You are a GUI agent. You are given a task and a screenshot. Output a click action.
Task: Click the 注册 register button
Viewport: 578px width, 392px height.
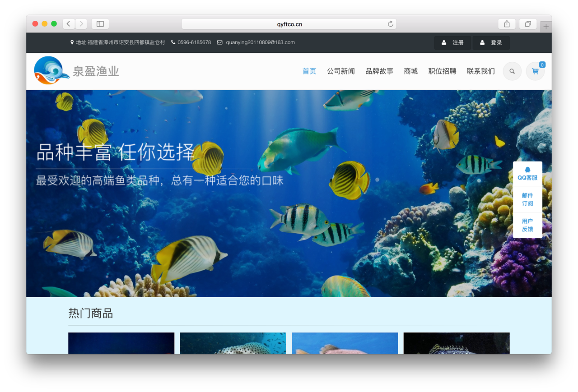click(452, 42)
